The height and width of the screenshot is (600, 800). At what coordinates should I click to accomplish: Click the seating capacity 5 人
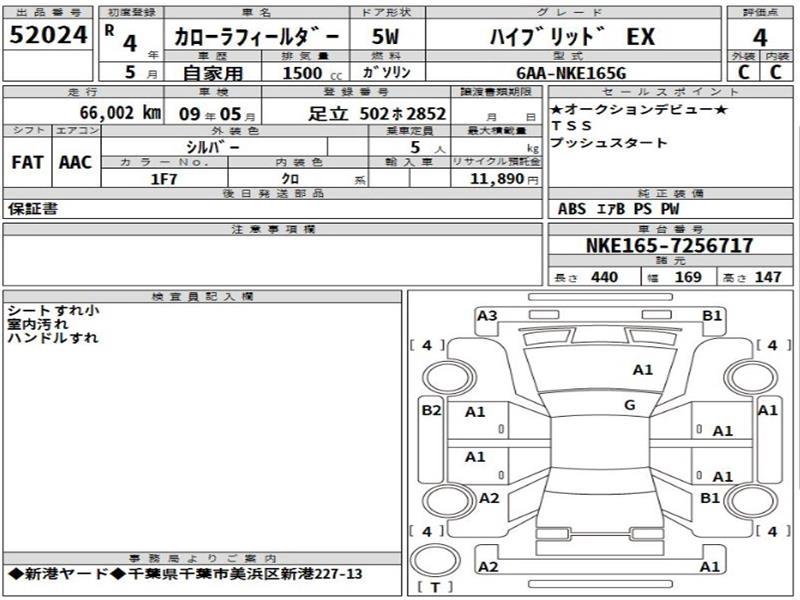click(428, 147)
